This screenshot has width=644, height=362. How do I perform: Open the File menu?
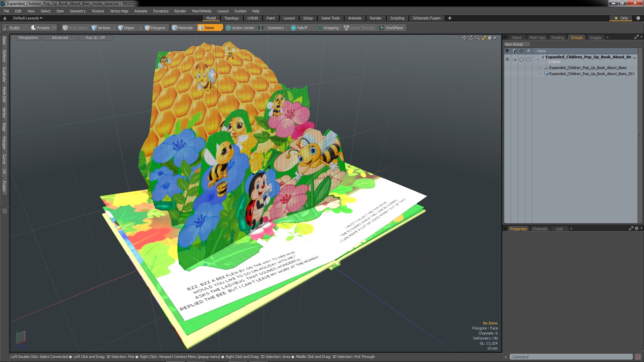pos(6,11)
